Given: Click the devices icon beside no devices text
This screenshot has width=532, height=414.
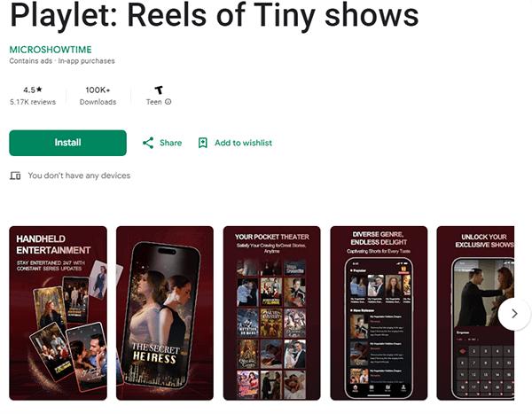Looking at the screenshot, I should (15, 176).
